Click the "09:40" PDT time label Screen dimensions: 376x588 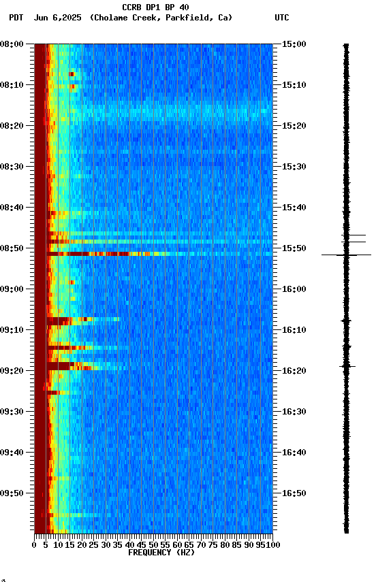[12, 453]
